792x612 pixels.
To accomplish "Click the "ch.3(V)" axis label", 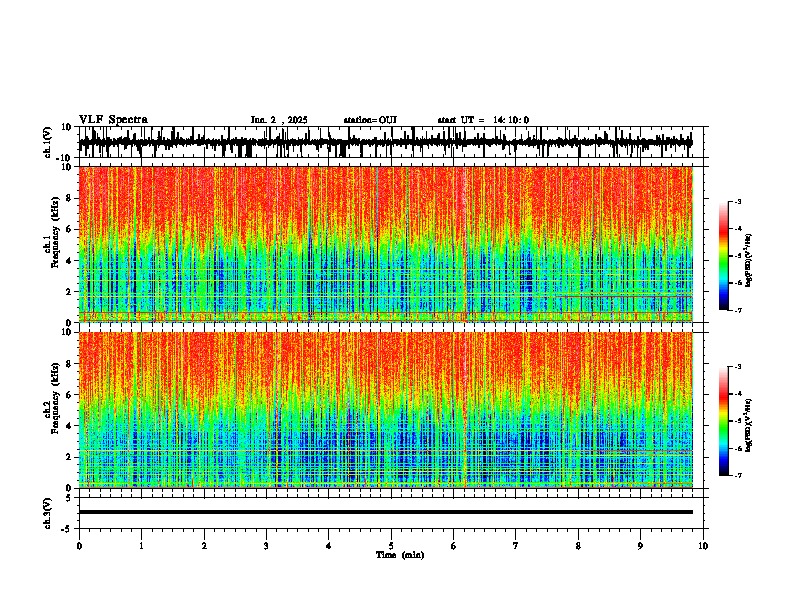I will click(48, 514).
